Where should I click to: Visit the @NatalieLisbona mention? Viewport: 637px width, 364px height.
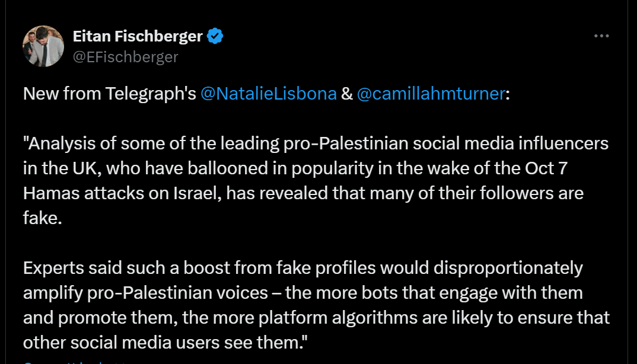coord(269,94)
